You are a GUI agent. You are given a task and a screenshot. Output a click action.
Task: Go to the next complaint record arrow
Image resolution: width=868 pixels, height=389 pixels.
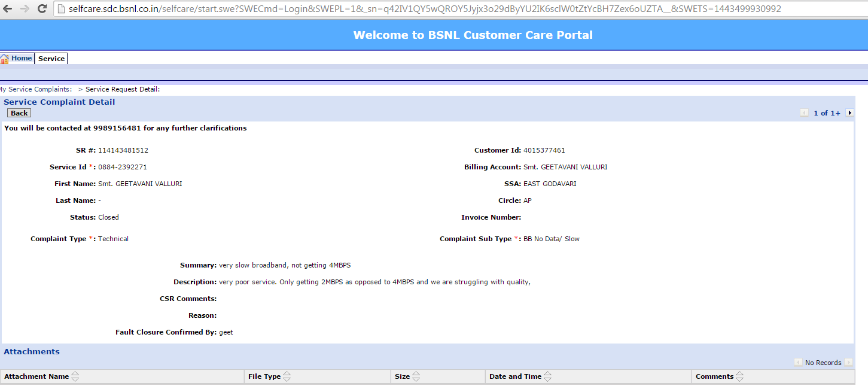point(849,113)
